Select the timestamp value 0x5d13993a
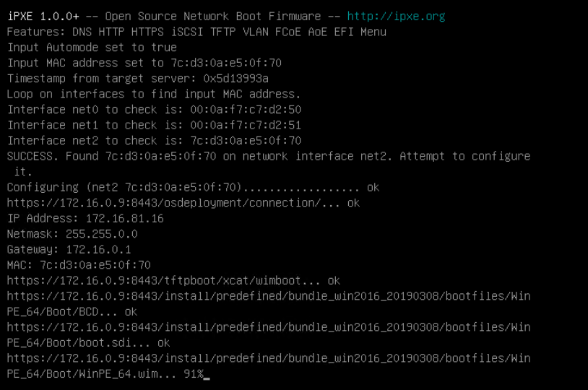588x390 pixels. (236, 79)
